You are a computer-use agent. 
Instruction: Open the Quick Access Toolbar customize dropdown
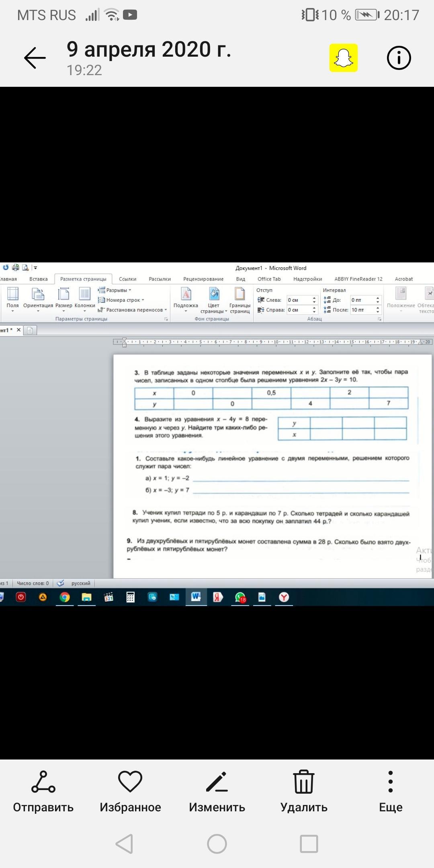click(x=35, y=268)
